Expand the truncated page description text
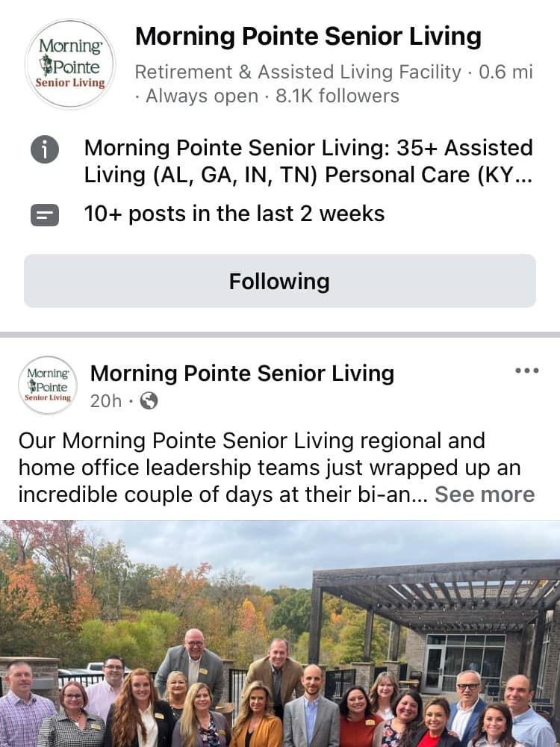 (308, 161)
